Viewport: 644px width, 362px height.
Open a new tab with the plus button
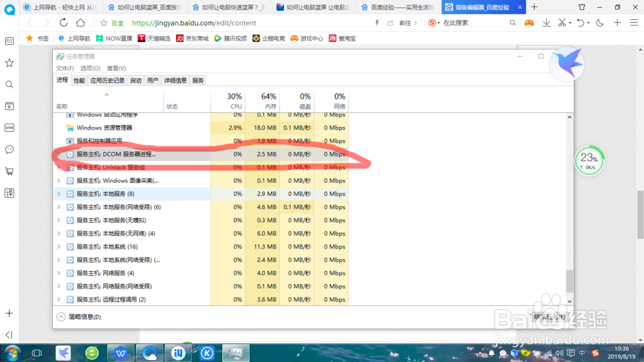[x=534, y=7]
